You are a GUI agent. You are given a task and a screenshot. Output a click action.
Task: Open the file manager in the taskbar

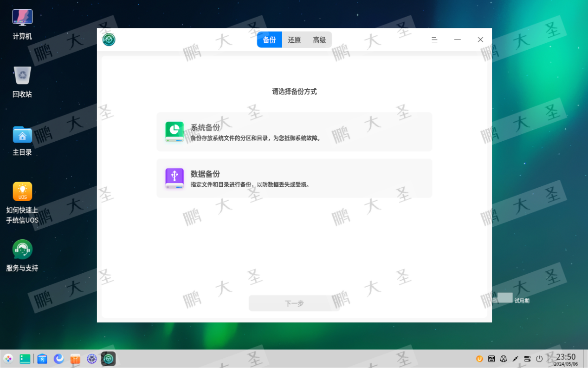coord(42,359)
